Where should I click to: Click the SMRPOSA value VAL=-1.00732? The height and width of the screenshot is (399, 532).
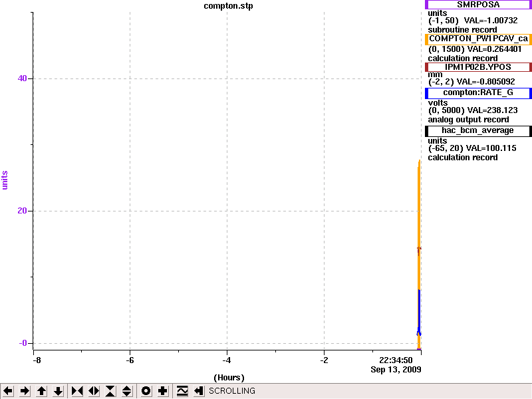tap(491, 21)
